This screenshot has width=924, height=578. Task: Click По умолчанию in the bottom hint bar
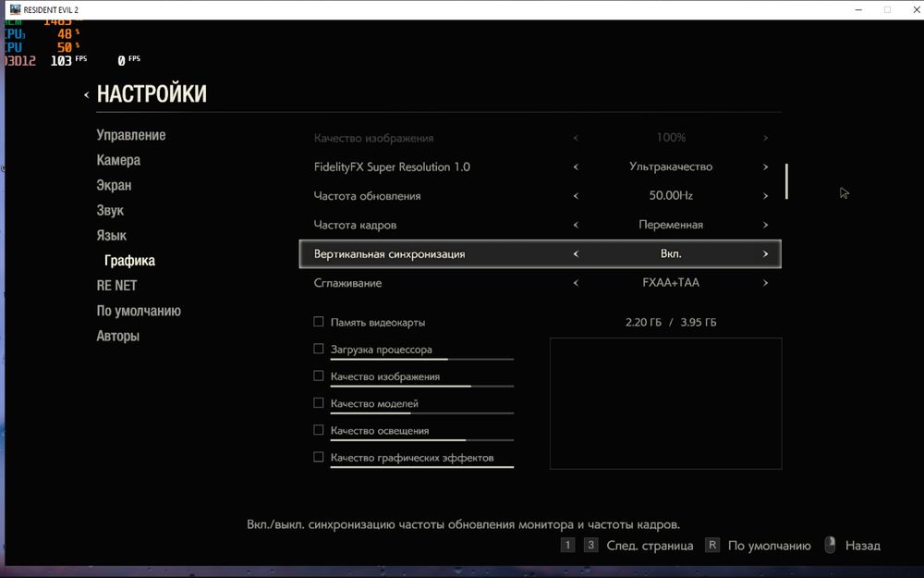(x=769, y=547)
